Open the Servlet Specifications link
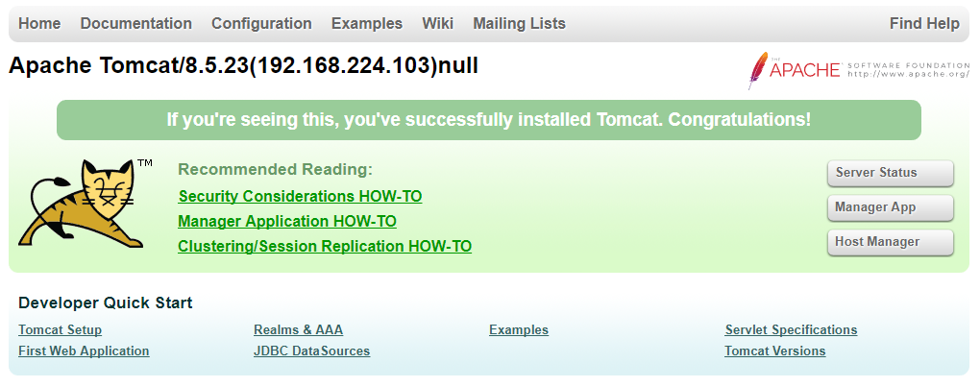This screenshot has width=980, height=387. click(x=792, y=329)
